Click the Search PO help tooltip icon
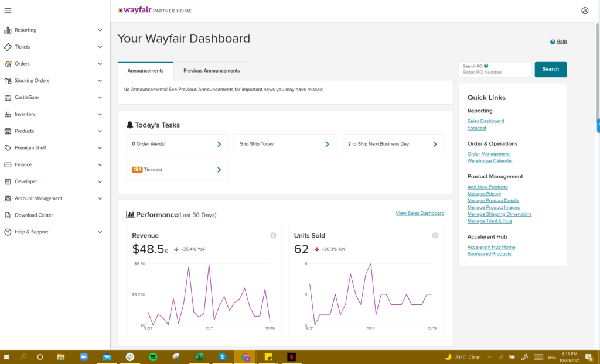Image resolution: width=600 pixels, height=364 pixels. click(486, 66)
